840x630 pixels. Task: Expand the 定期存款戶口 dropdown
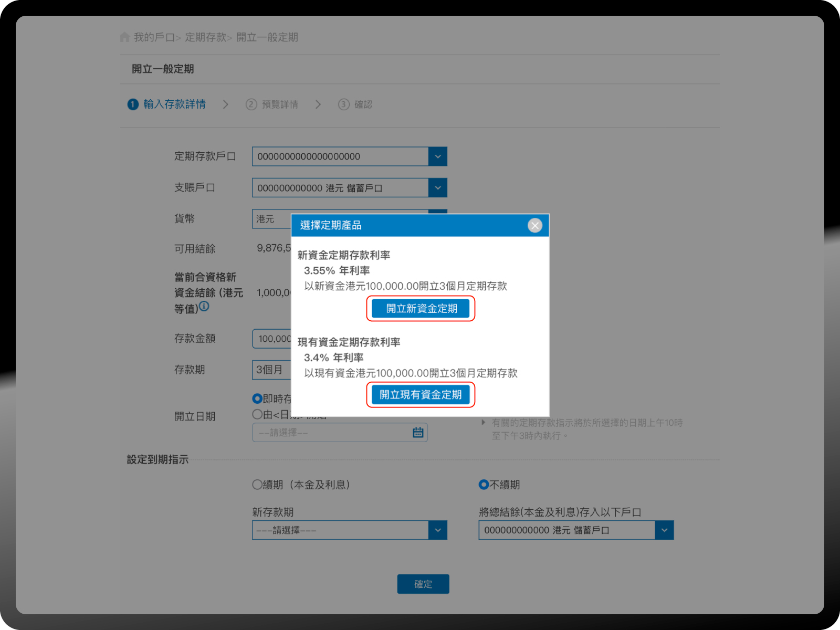click(x=437, y=156)
